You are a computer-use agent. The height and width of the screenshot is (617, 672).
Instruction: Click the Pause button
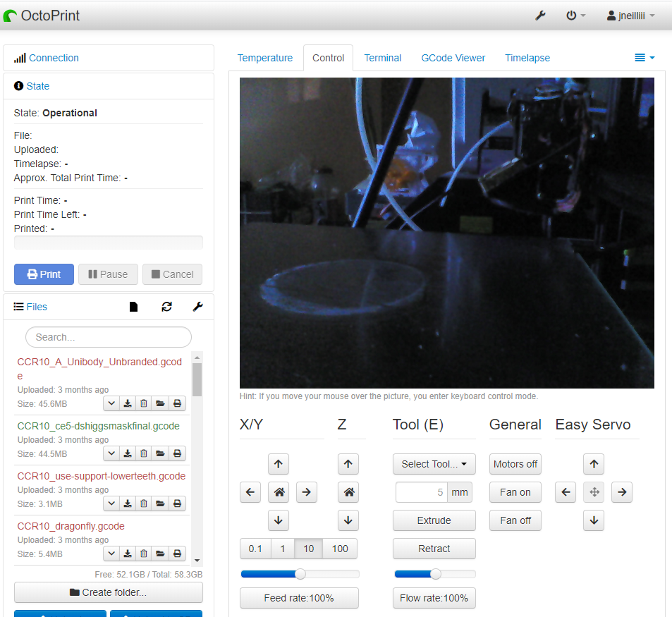click(108, 274)
